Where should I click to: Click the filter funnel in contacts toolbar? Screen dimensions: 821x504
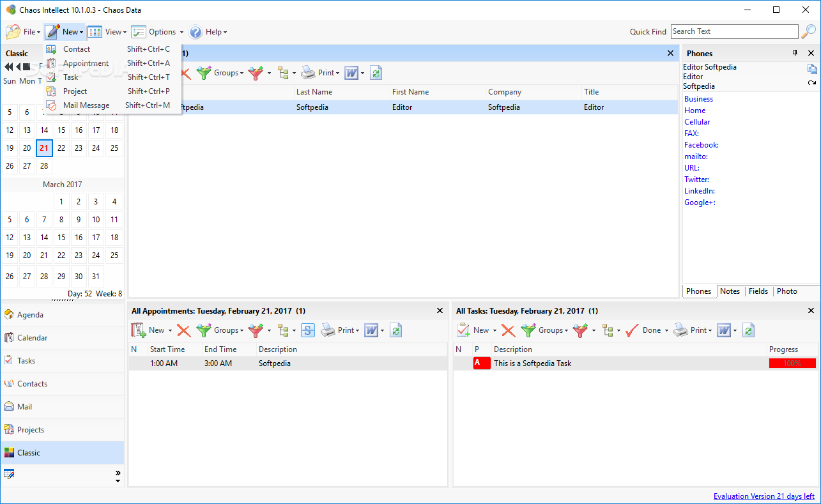click(256, 73)
